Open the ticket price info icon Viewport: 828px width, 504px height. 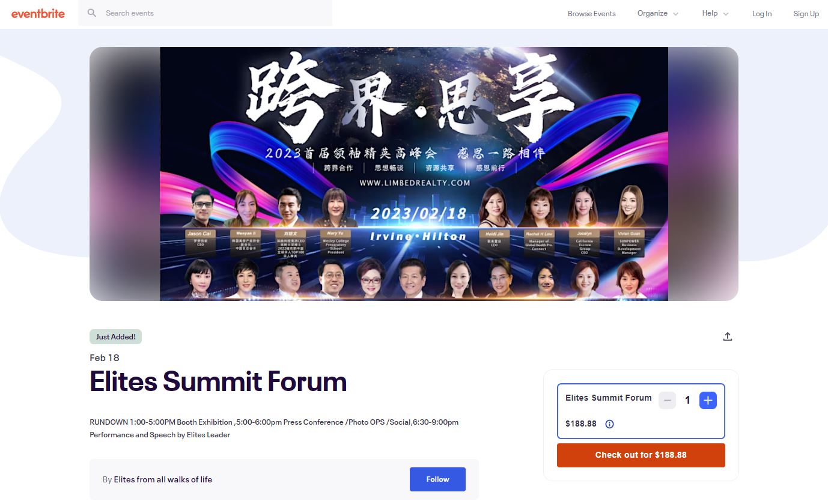(609, 424)
